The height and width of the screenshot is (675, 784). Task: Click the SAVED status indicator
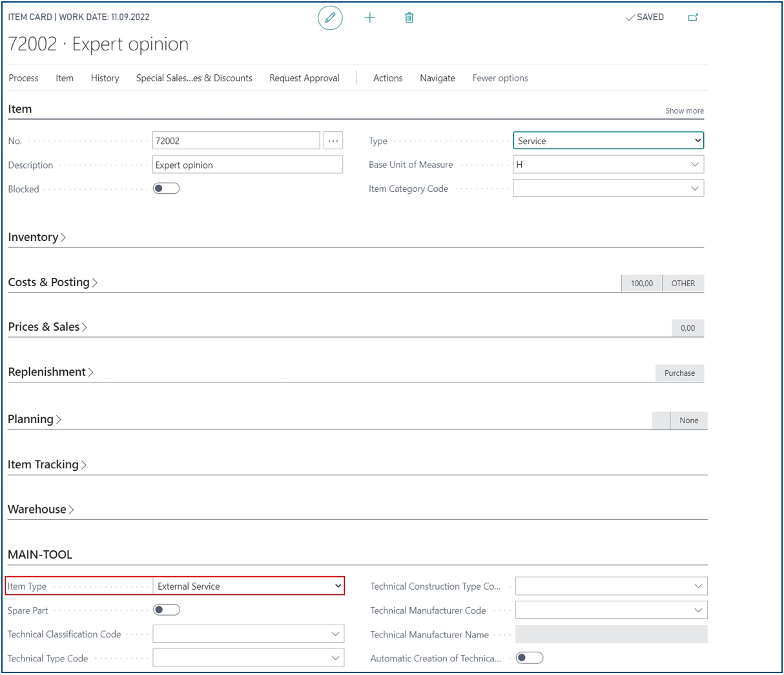click(x=645, y=17)
